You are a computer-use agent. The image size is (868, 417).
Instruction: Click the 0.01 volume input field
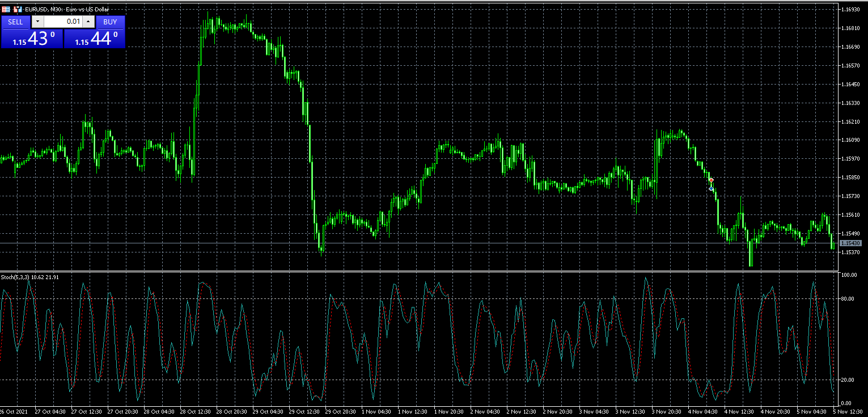click(x=63, y=22)
